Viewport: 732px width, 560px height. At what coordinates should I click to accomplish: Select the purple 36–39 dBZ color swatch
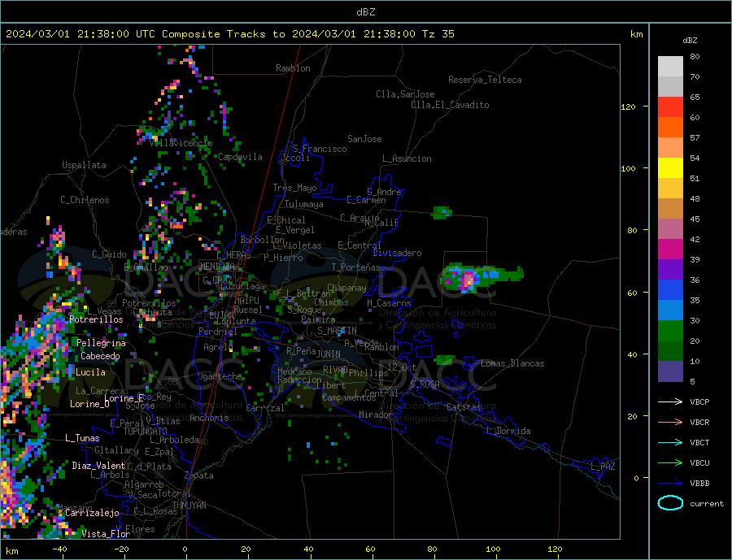(670, 270)
